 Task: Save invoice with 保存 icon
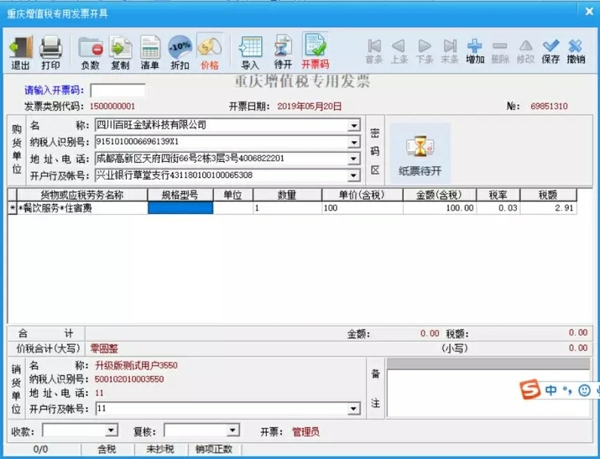coord(551,50)
